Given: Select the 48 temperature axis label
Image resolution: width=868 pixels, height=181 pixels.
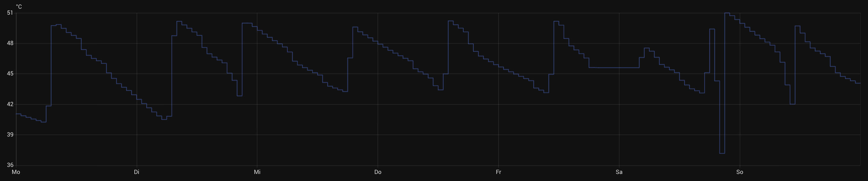Looking at the screenshot, I should click(x=10, y=43).
